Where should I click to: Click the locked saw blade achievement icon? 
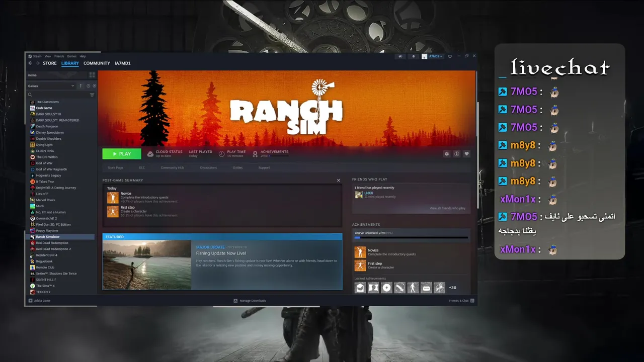click(x=386, y=288)
